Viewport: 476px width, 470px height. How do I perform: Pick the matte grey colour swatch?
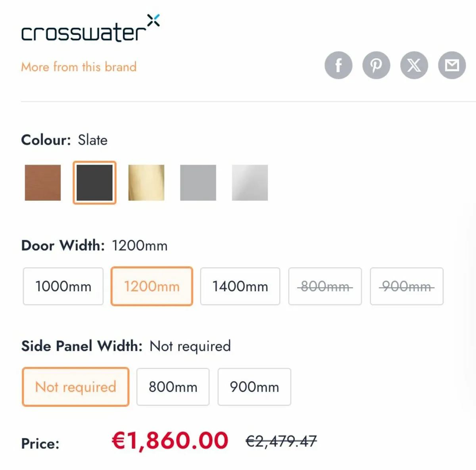tap(198, 182)
